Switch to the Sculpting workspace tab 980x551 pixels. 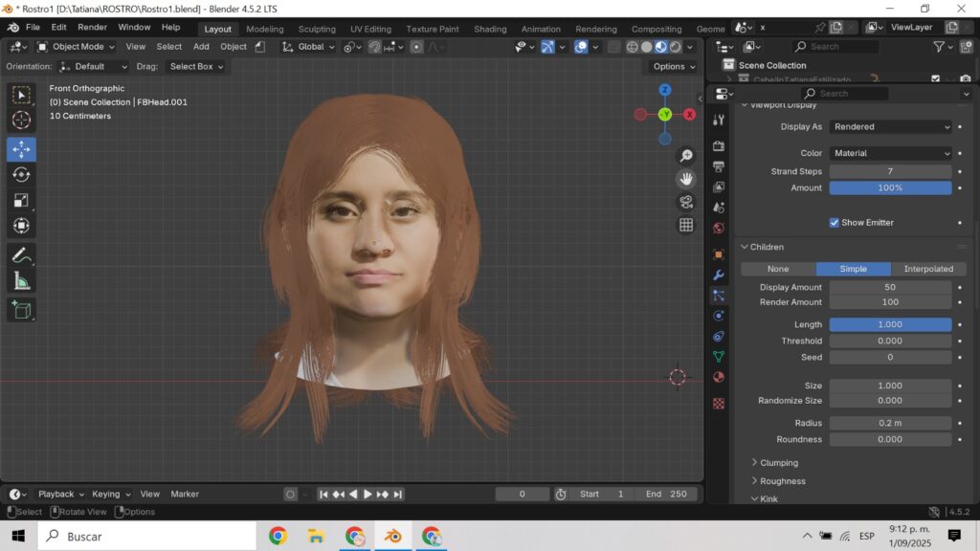[317, 29]
